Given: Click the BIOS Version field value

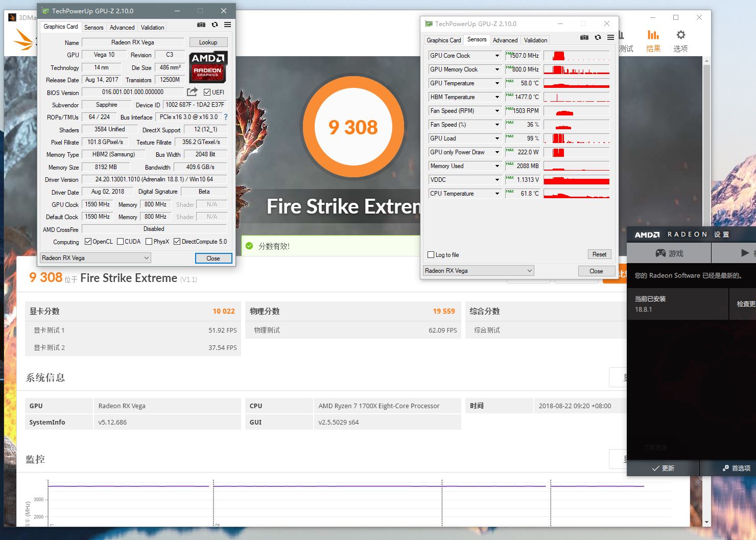Looking at the screenshot, I should tap(133, 92).
